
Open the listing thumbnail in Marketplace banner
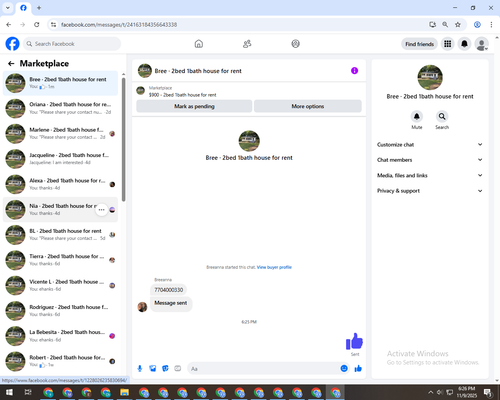141,90
